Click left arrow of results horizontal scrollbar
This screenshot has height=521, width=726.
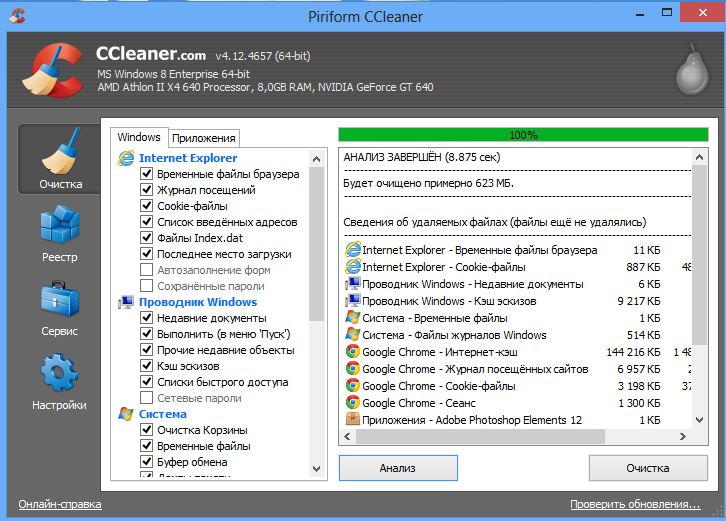tap(348, 436)
